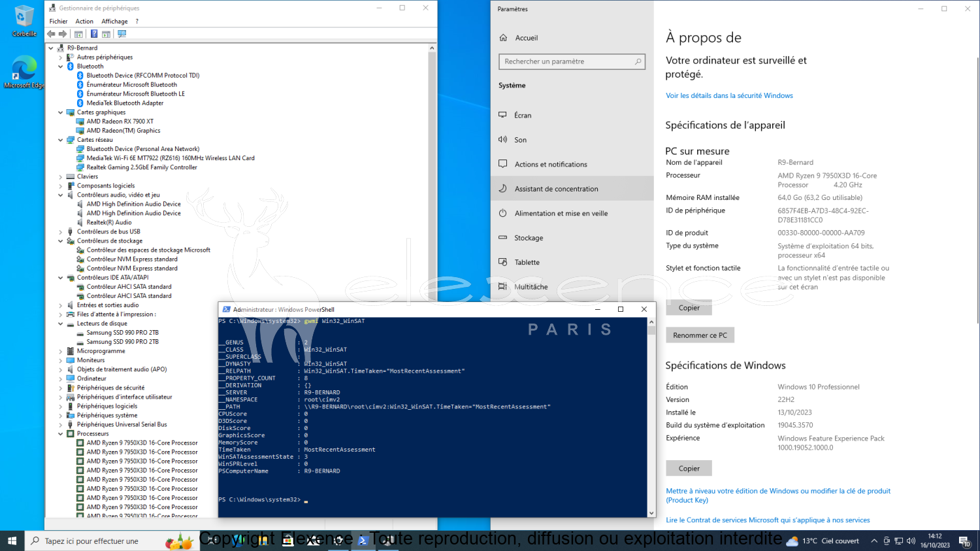Viewport: 980px width, 551px height.
Task: Click the Accueil home icon in Paramètres
Action: click(503, 38)
